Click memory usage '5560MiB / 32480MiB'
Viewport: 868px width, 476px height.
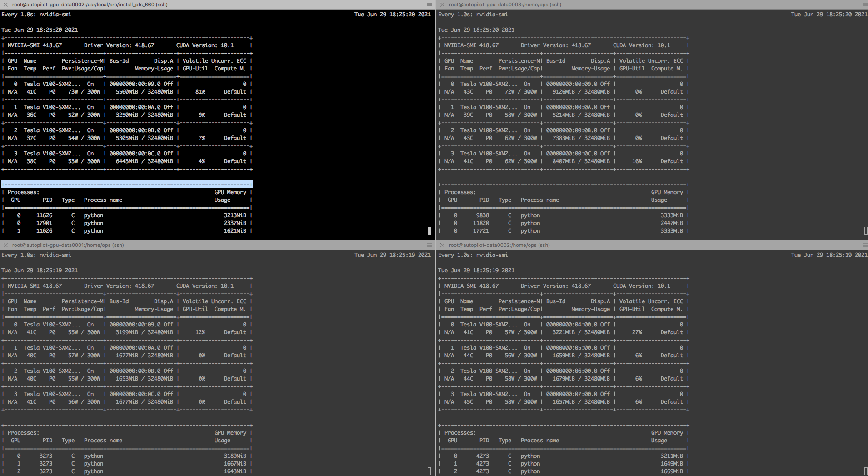(x=145, y=92)
